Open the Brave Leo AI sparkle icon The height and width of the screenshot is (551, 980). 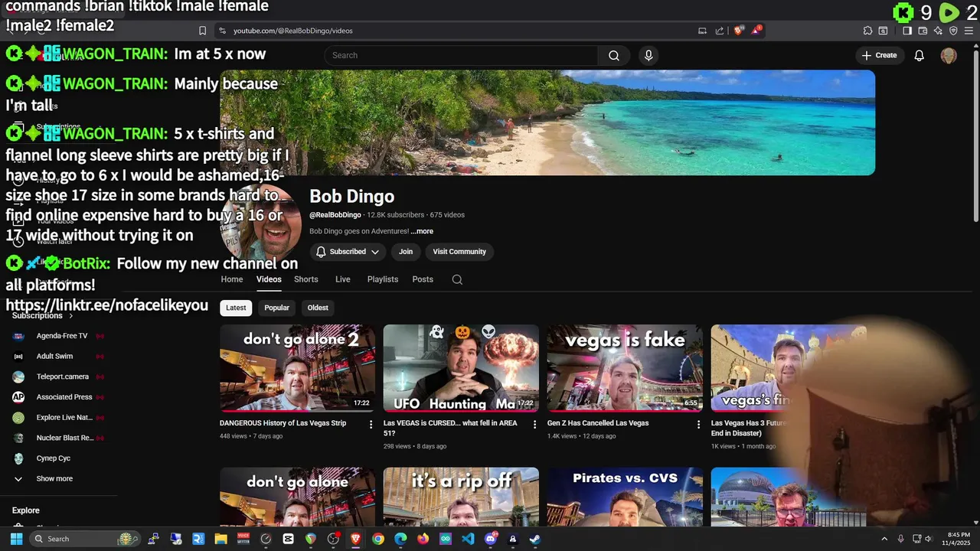[x=938, y=31]
